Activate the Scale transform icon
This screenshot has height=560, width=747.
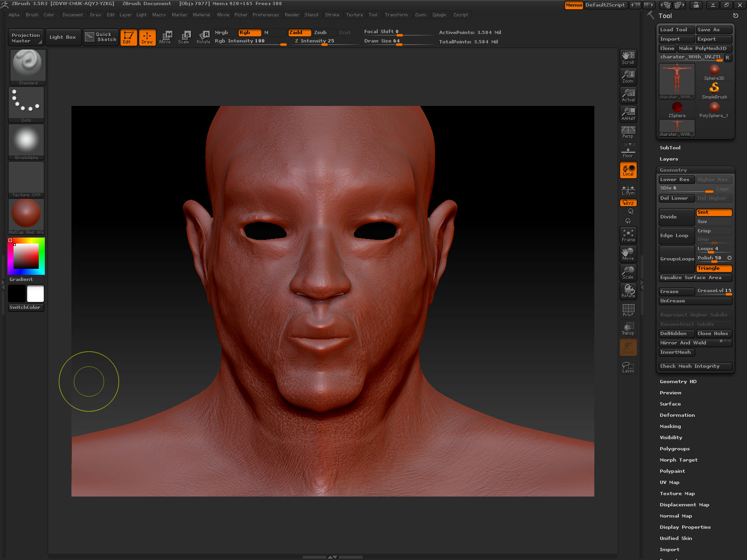point(184,37)
